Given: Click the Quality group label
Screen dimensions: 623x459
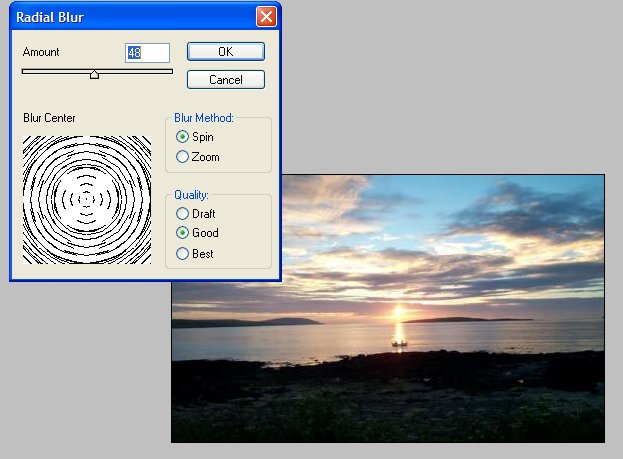Looking at the screenshot, I should [191, 195].
